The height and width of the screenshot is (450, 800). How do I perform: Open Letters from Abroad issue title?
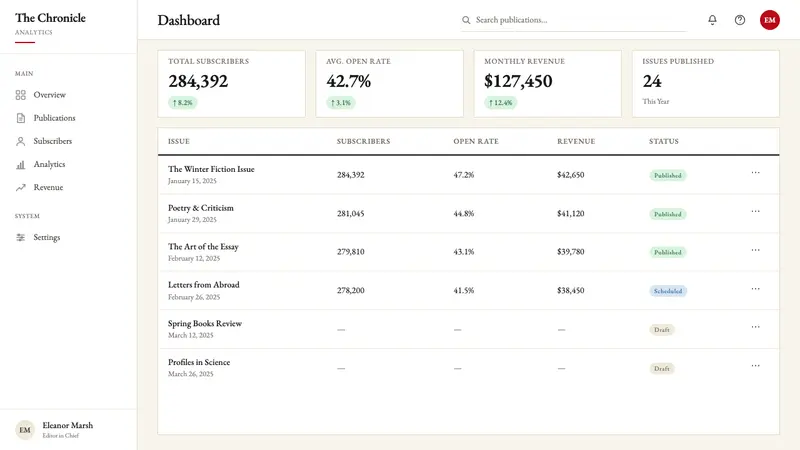click(204, 285)
